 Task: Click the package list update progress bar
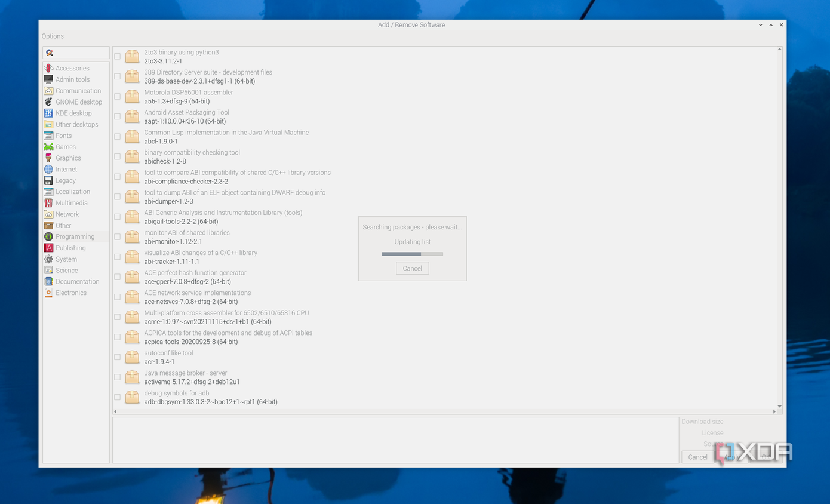(413, 254)
